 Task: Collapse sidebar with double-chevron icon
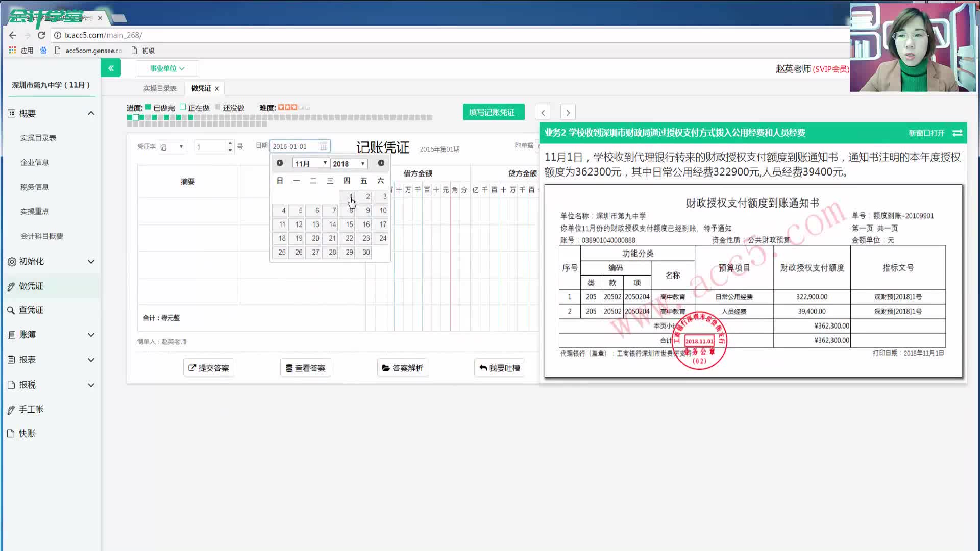(111, 68)
